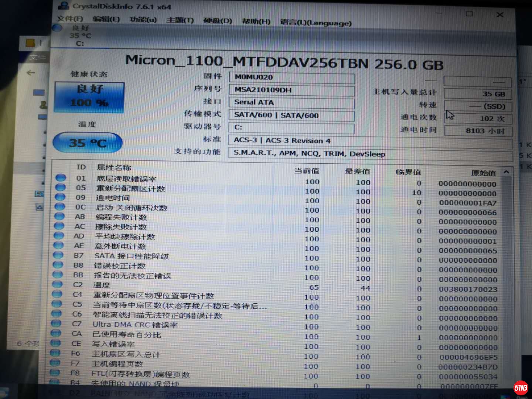Image resolution: width=532 pixels, height=399 pixels.
Task: Open the 主题(T) menu
Action: click(180, 20)
